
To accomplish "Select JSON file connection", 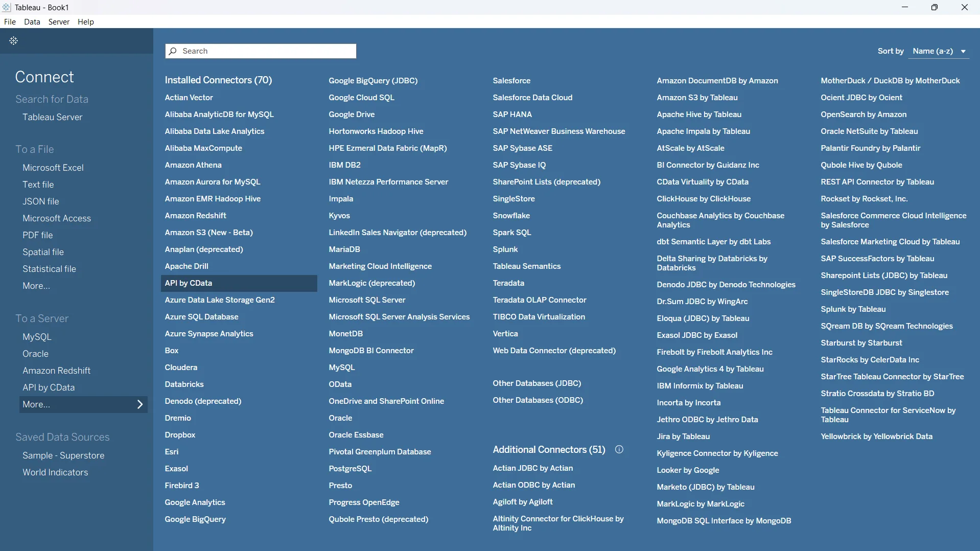I will point(41,201).
